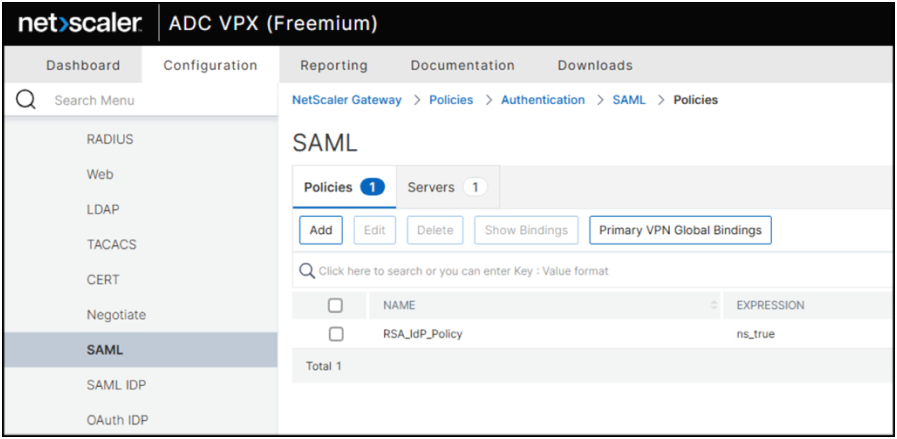
Task: Click the NetScaler logo
Action: pos(80,22)
